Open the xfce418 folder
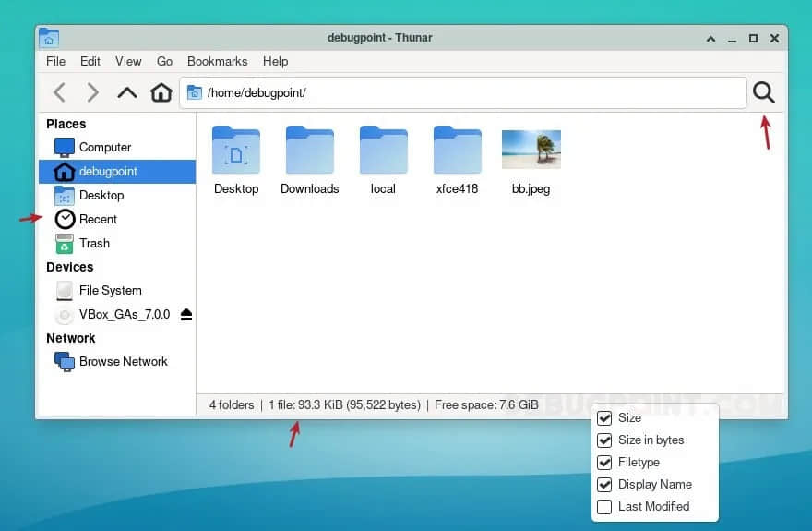Viewport: 812px width, 531px height. coord(457,151)
